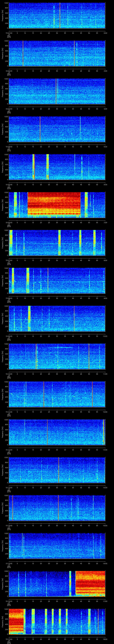This screenshot has height=644, width=114.
Task: Select the spectrogram panel starting at 15:11:00
Action: 57,394
